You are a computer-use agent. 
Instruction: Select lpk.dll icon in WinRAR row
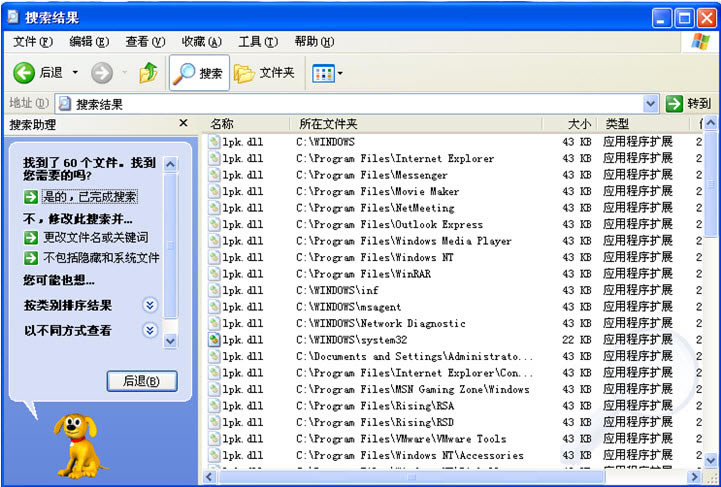[214, 274]
